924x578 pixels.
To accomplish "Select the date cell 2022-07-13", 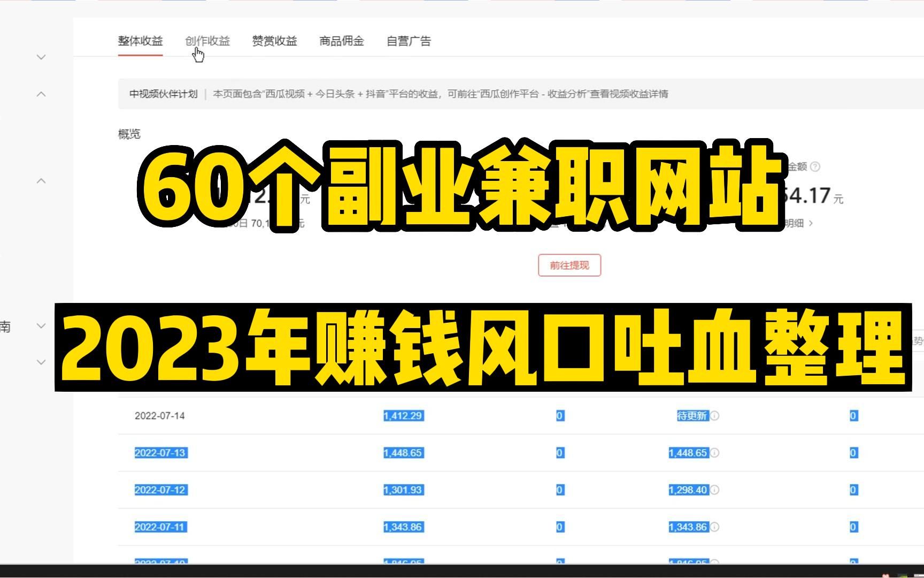I will pyautogui.click(x=160, y=453).
